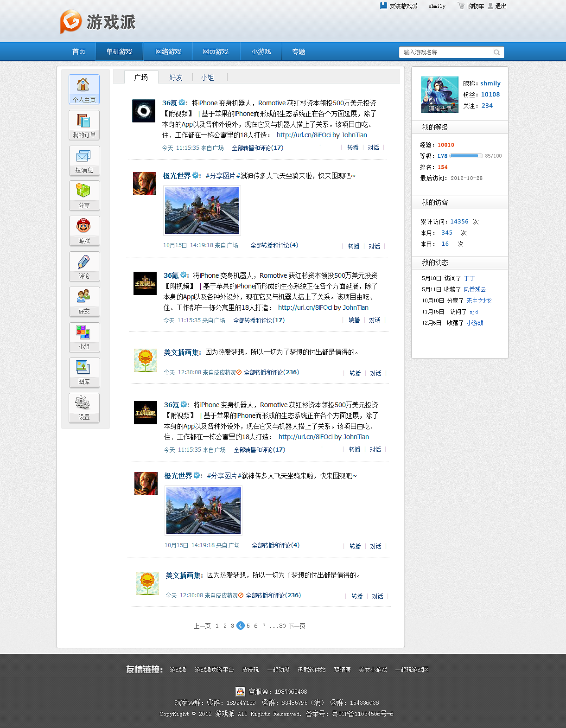Viewport: 566px width, 728px height.
Task: Click the 安装游戏派 install icon
Action: (x=383, y=6)
